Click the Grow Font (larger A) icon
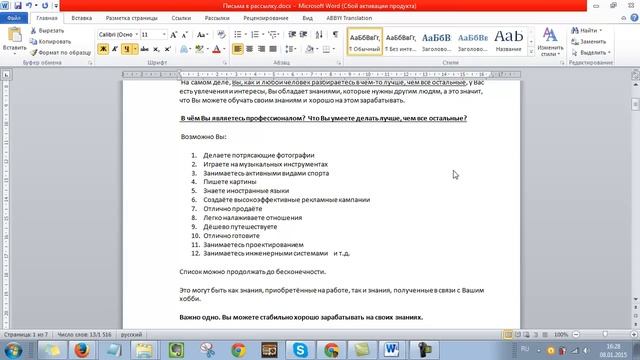The width and height of the screenshot is (640, 360). pos(173,35)
